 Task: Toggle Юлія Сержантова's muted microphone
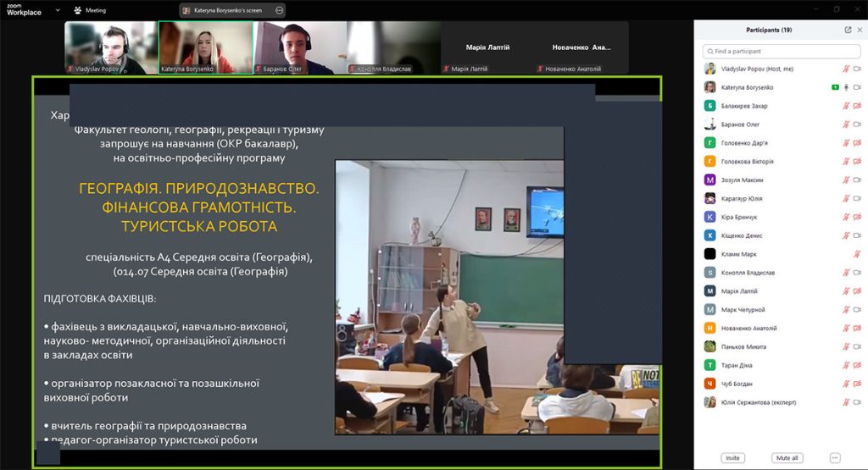(x=845, y=402)
